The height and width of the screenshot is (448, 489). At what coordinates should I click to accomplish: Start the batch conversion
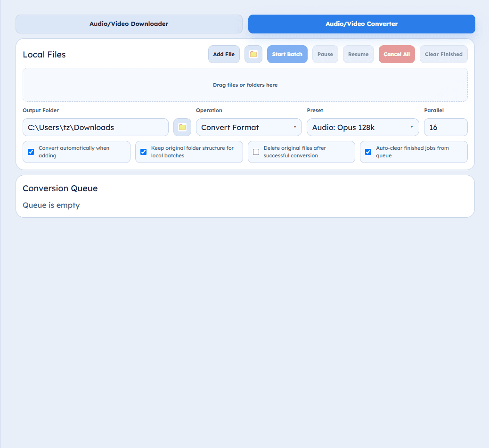coord(287,54)
